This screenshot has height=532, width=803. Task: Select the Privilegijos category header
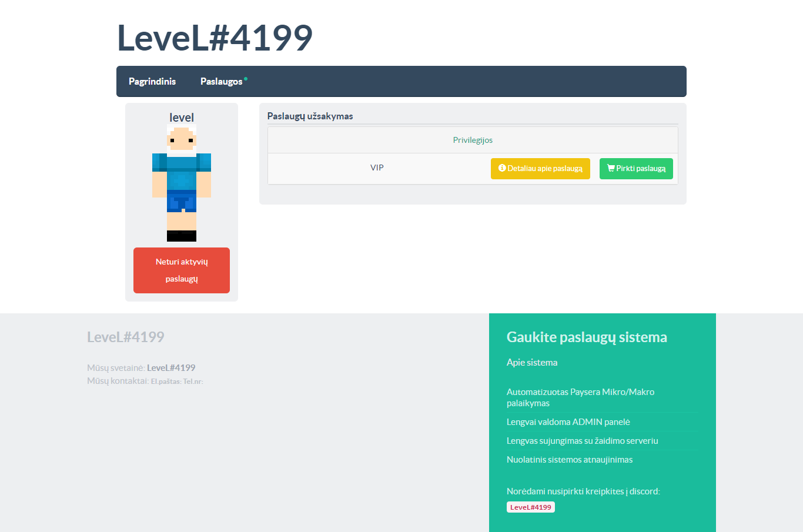(x=473, y=140)
